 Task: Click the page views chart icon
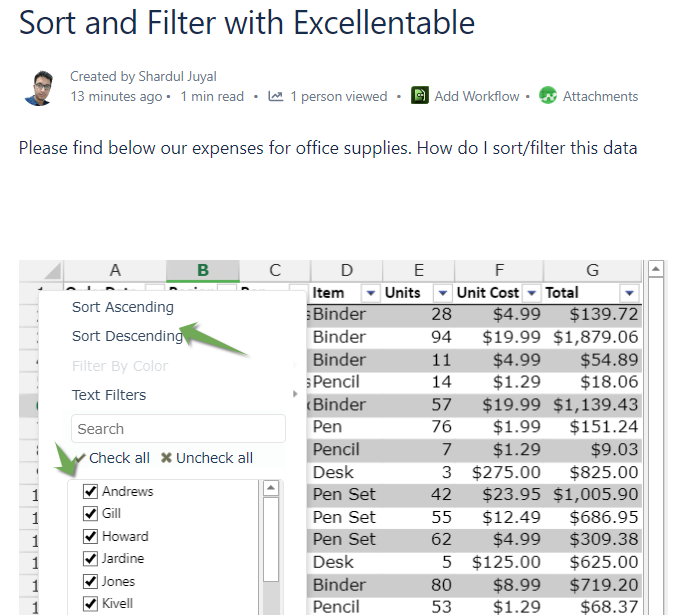click(275, 96)
